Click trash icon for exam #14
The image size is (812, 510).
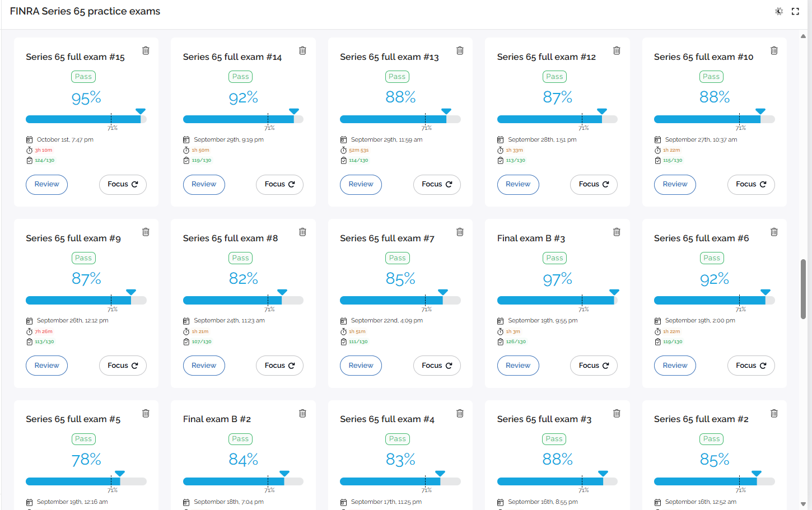coord(302,50)
